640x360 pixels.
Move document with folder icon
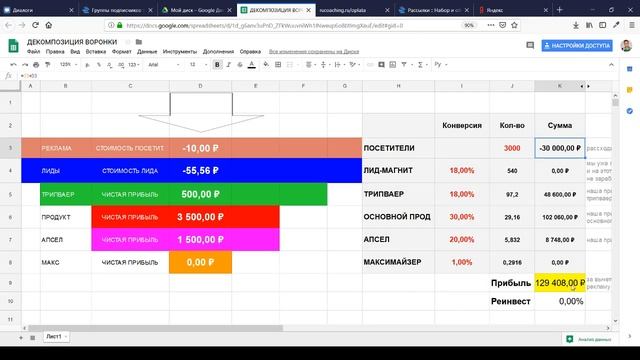(139, 42)
